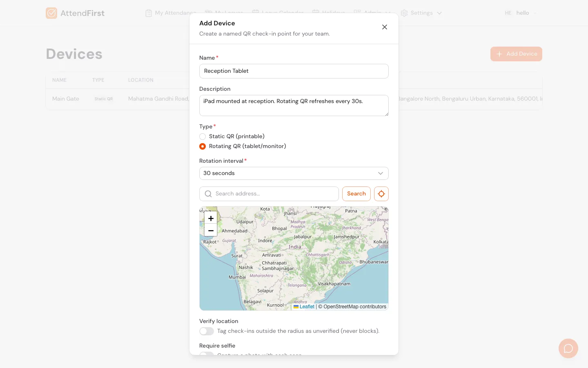Focus the Name field with Reception Tablet
Image resolution: width=588 pixels, height=368 pixels.
(294, 71)
